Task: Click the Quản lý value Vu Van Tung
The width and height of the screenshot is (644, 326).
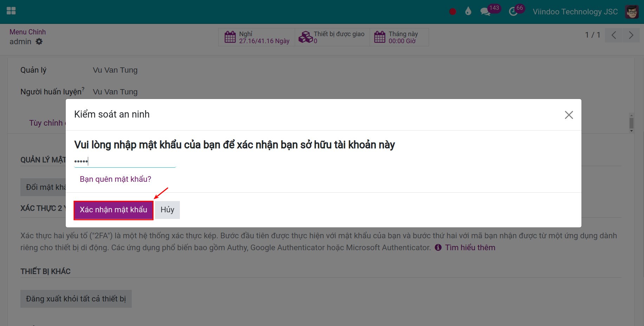Action: (115, 70)
